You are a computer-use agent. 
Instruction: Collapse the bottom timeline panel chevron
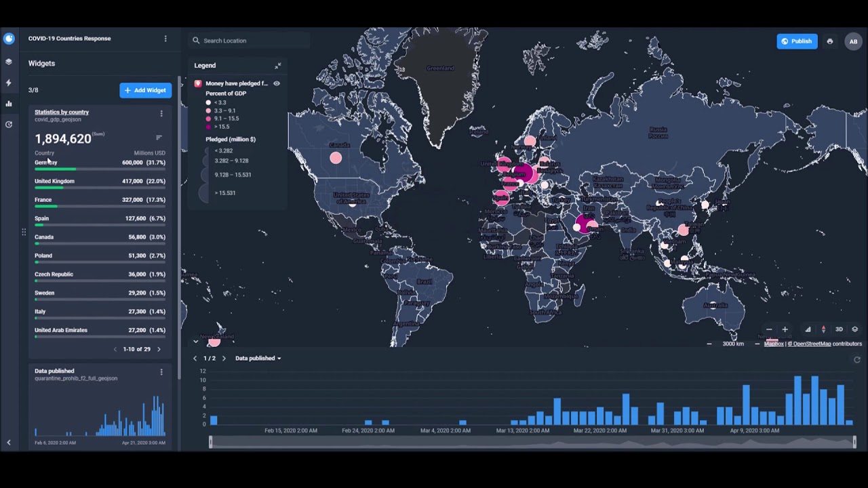pos(195,342)
